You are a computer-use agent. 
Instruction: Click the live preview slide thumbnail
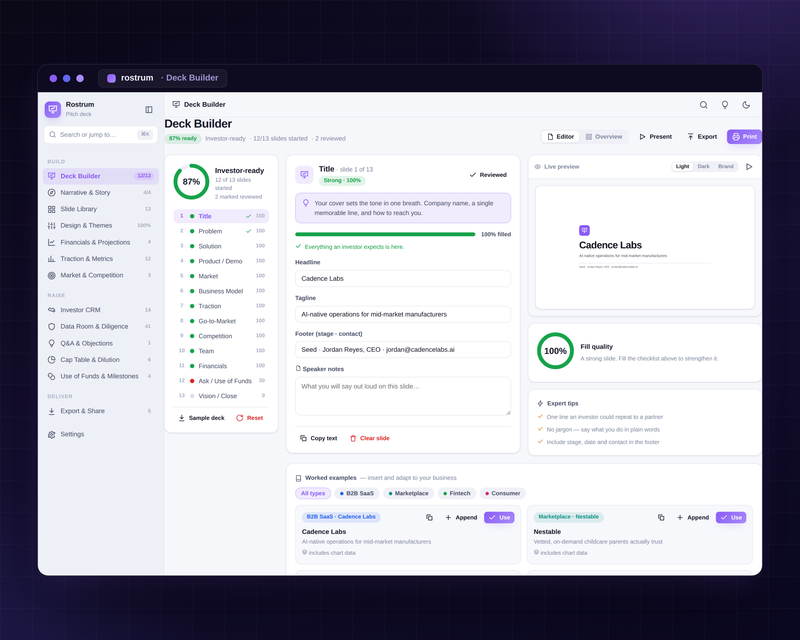click(645, 248)
